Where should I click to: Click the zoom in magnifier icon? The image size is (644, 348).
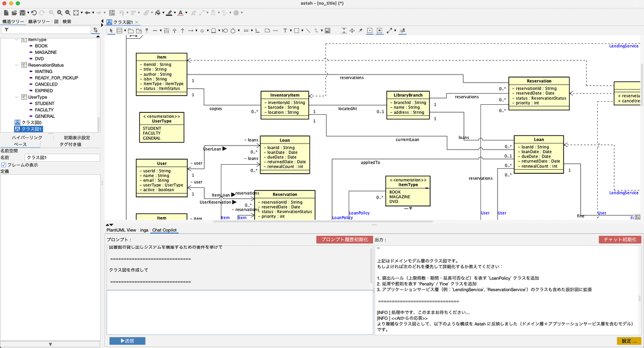pos(60,12)
